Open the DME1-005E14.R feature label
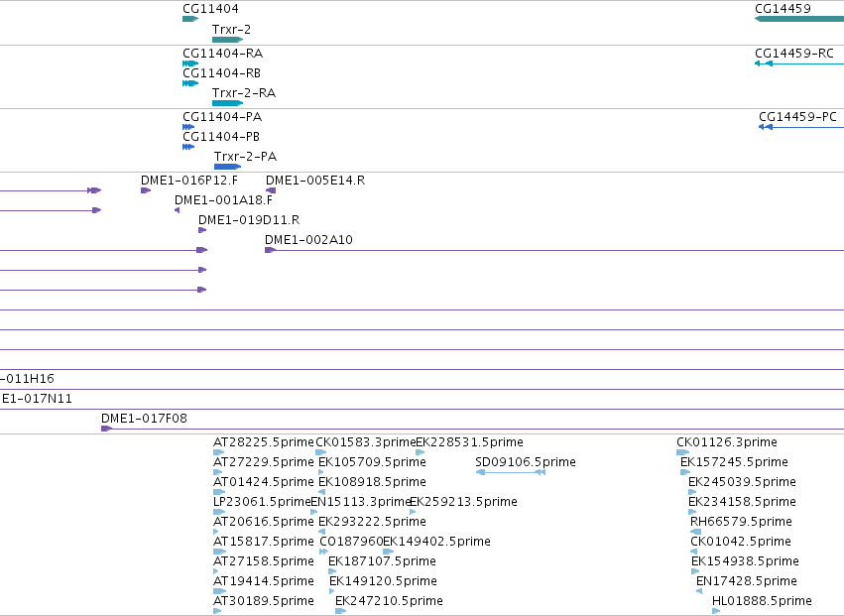This screenshot has height=616, width=844. [315, 181]
